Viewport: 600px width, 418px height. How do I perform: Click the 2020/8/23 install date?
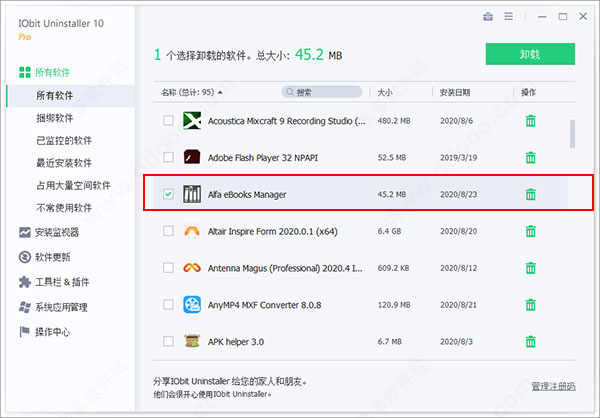point(458,194)
